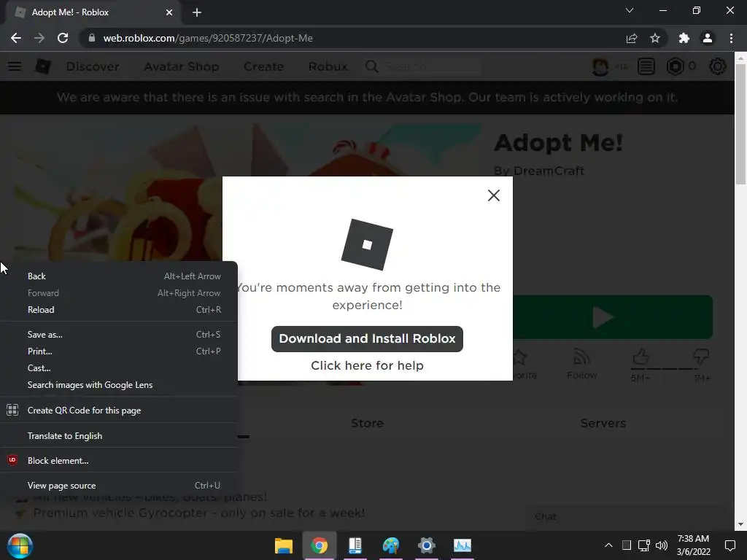Open the Roblox avatar profile icon
The height and width of the screenshot is (560, 747).
point(600,66)
